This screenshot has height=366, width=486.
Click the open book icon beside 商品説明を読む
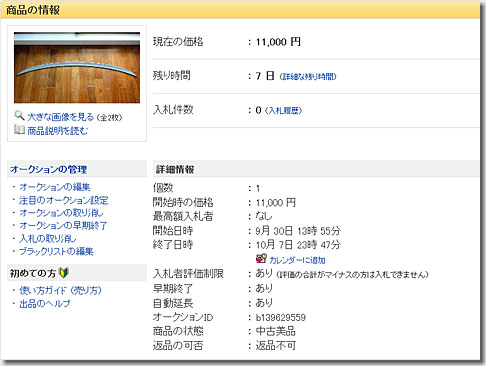click(x=19, y=129)
